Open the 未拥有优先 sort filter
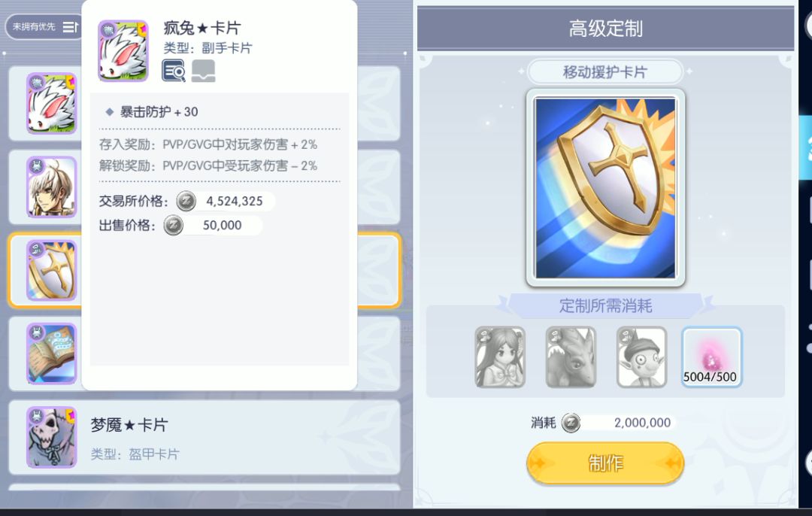 point(44,26)
